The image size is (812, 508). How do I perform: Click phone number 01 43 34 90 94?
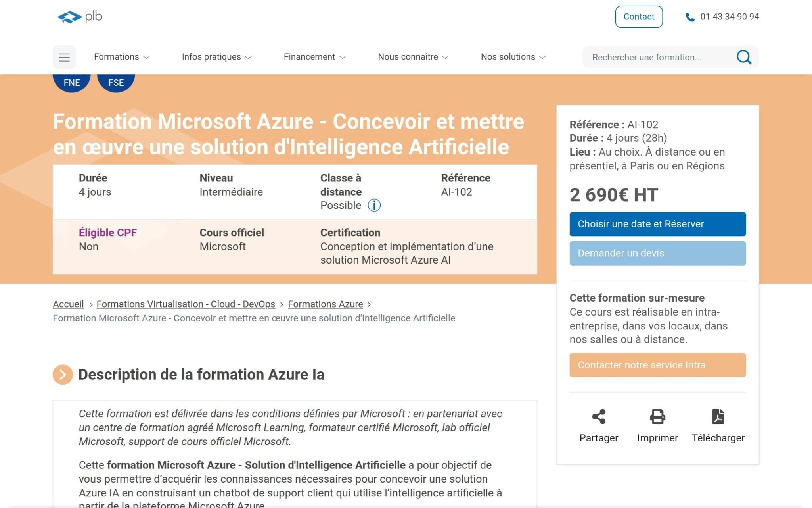(730, 17)
